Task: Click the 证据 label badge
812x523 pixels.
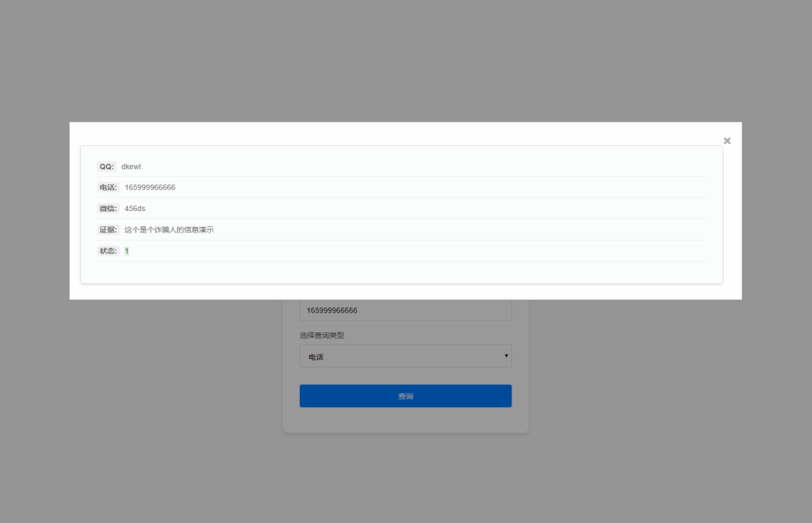Action: (x=108, y=230)
